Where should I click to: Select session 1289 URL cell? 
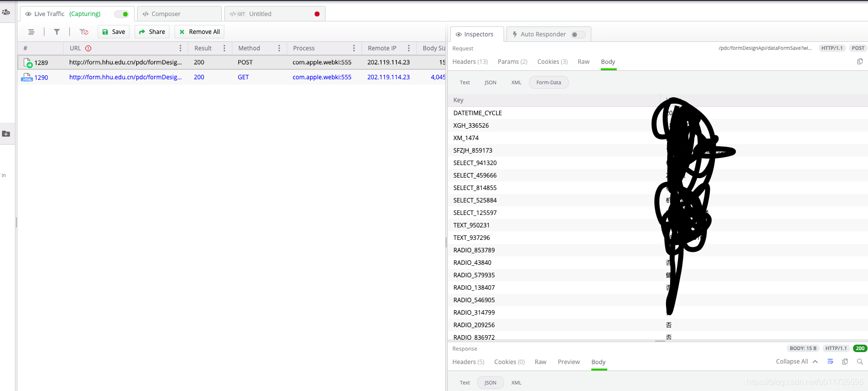click(126, 62)
